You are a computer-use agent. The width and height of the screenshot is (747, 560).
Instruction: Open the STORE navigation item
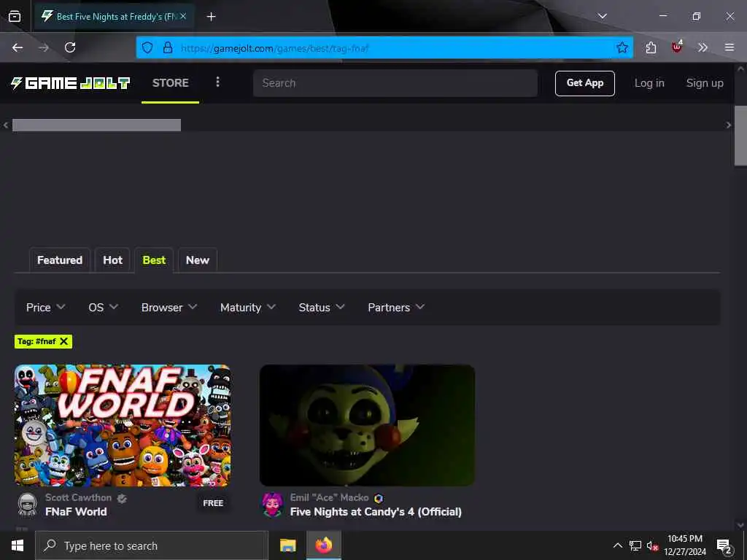(x=170, y=83)
